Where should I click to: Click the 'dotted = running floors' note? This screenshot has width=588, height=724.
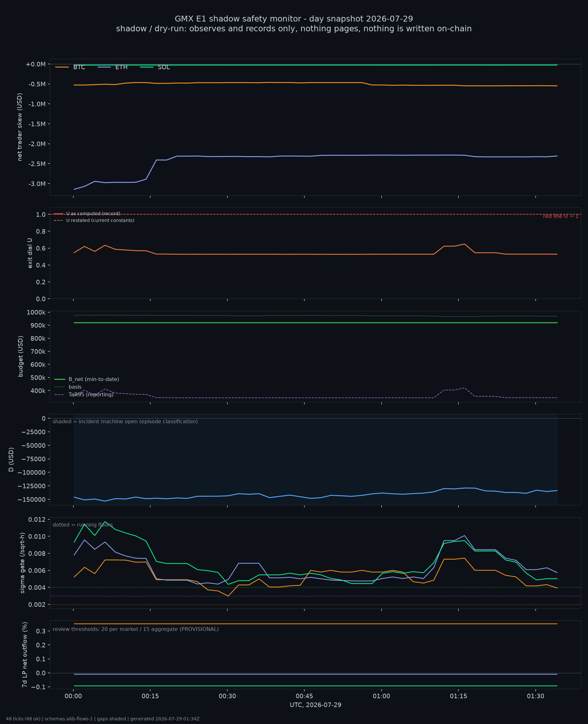83,525
